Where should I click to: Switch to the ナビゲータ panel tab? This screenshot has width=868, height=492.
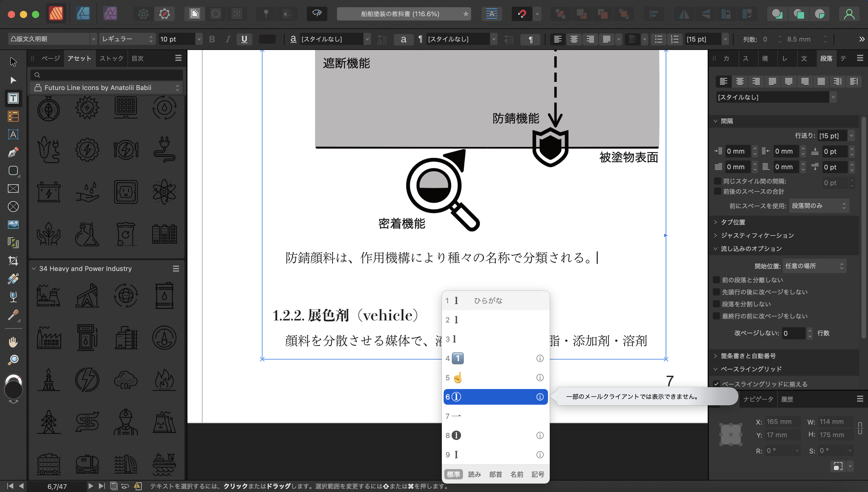758,399
